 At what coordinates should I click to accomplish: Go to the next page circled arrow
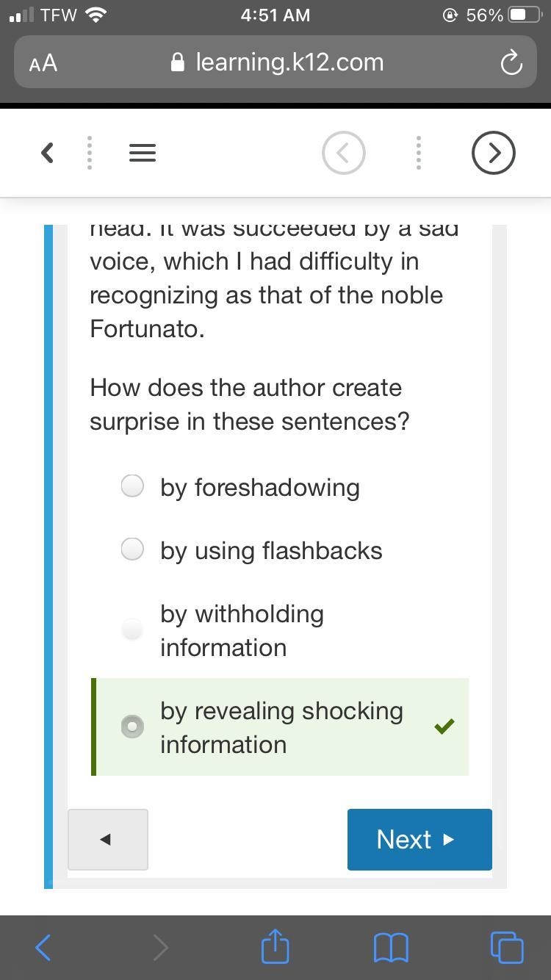pos(493,153)
